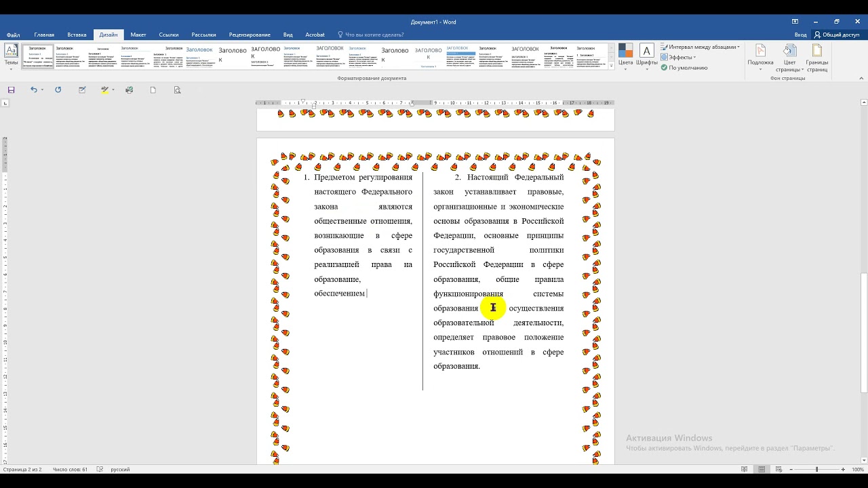Screen dimensions: 868x488
Task: Open Page Color (Цвет страницы) picker
Action: (x=789, y=58)
